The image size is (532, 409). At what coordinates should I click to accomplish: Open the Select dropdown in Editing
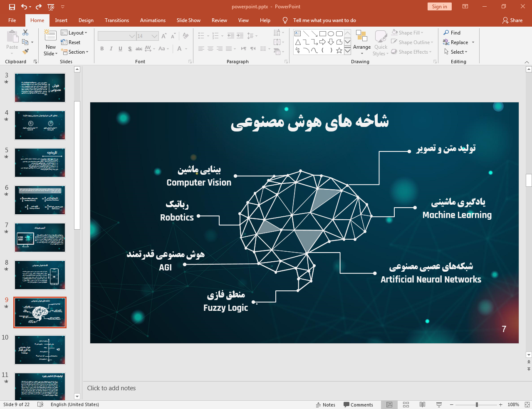pyautogui.click(x=456, y=52)
